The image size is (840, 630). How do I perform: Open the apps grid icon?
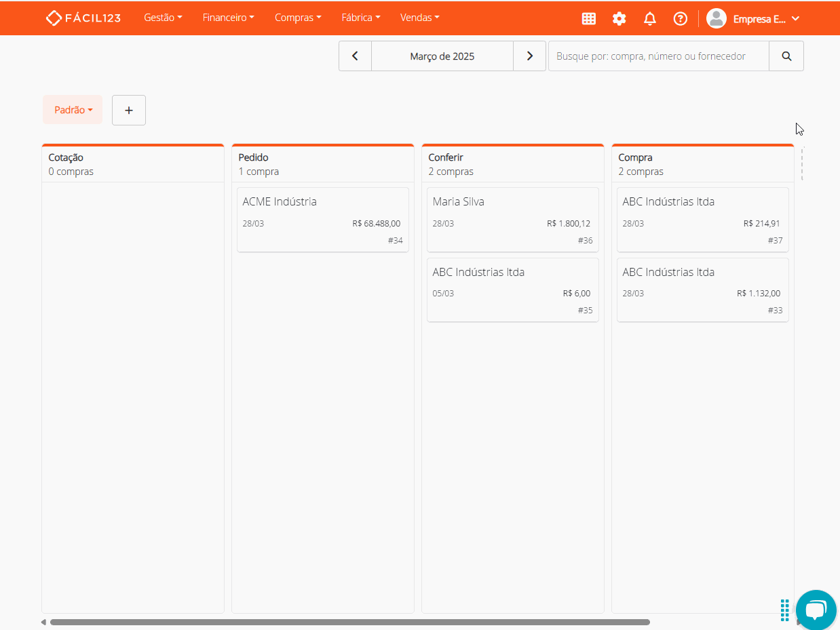click(x=589, y=19)
